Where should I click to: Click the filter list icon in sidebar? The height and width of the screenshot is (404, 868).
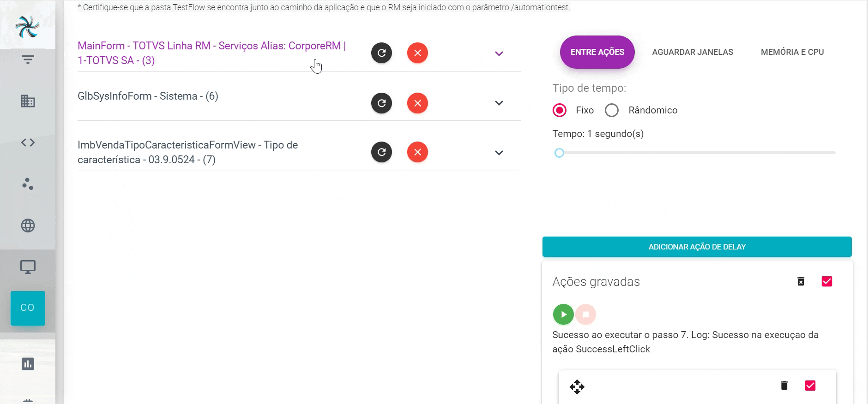28,59
